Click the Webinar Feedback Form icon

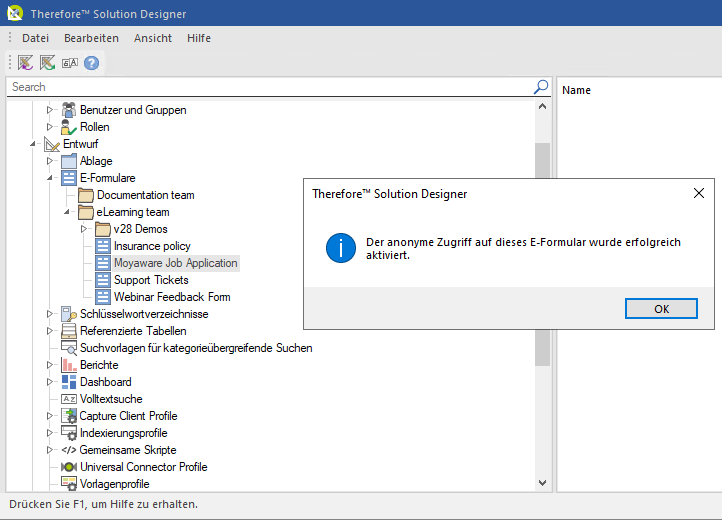click(x=103, y=297)
